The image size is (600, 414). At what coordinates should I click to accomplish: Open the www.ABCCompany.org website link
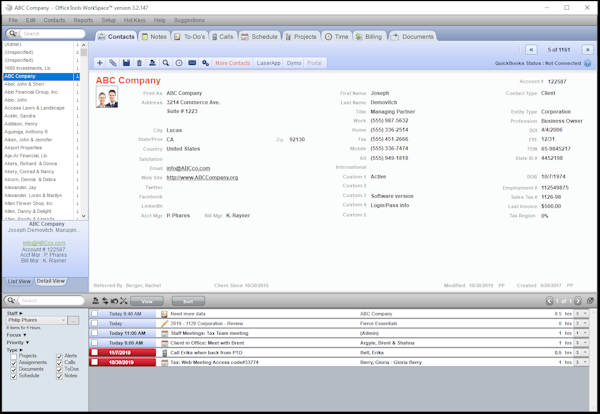pos(202,178)
